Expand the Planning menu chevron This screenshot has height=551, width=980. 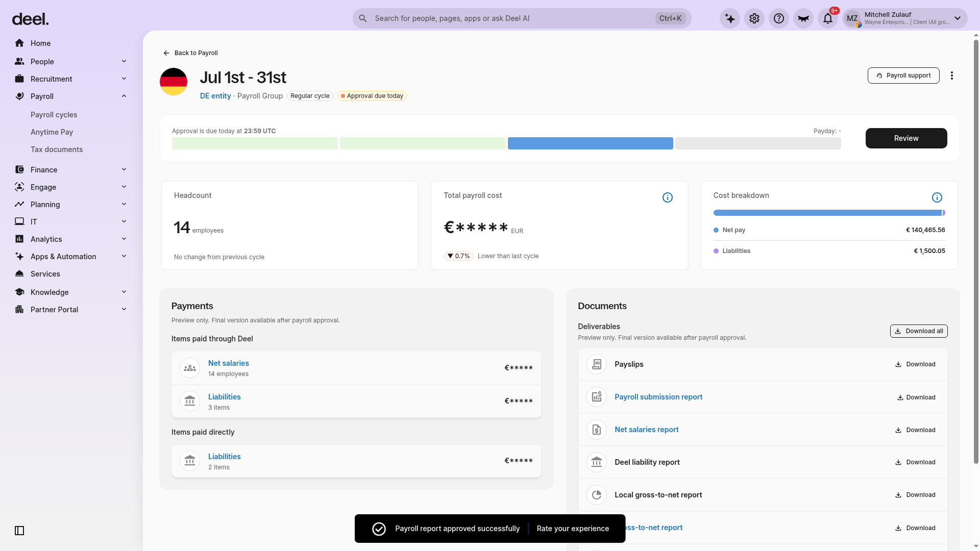coord(124,204)
